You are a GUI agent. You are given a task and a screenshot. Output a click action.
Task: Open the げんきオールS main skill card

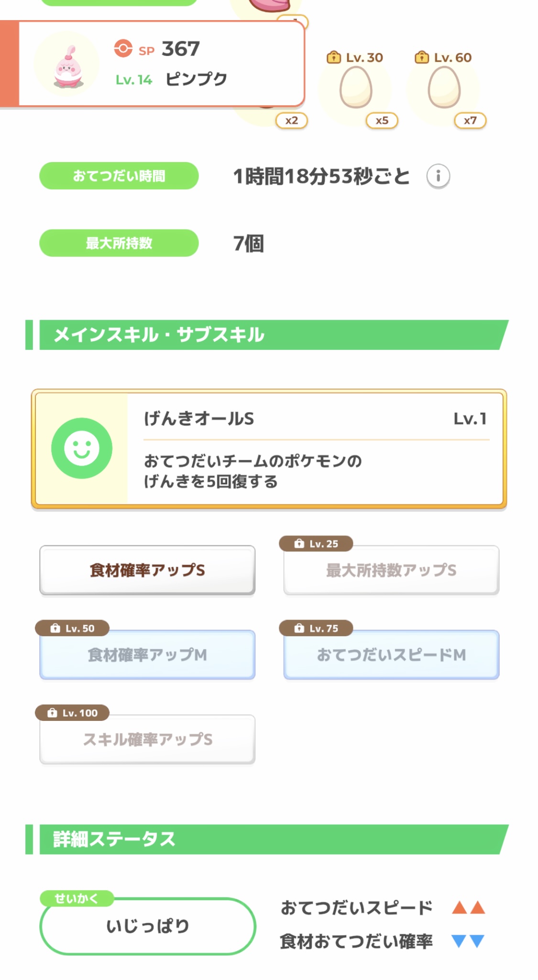[x=269, y=448]
